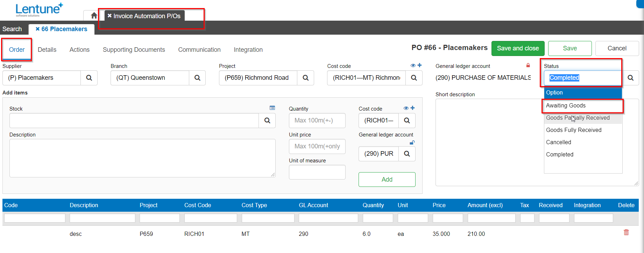This screenshot has width=644, height=253.
Task: Toggle the unlock icon for item ledger account
Action: click(x=412, y=142)
